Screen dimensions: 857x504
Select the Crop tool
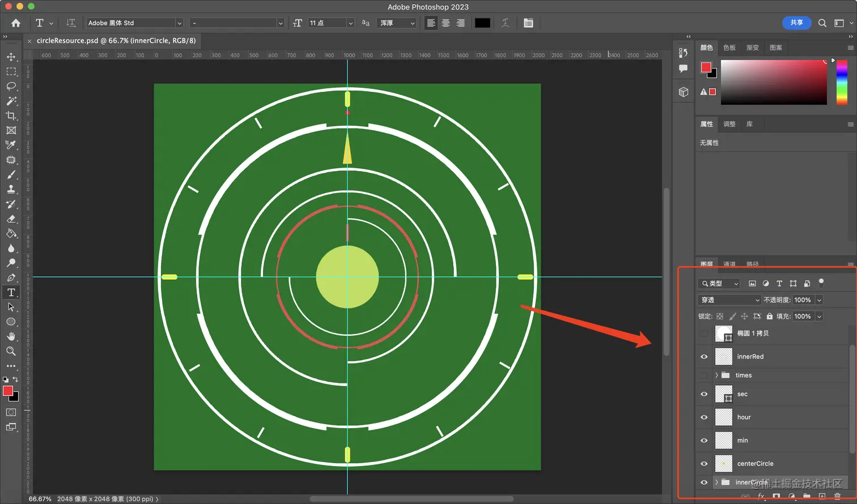11,116
